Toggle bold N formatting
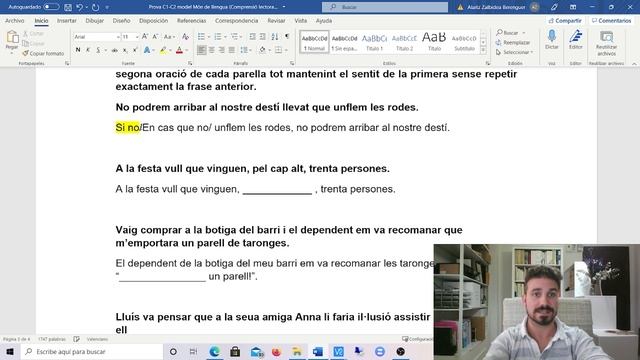This screenshot has height=360, width=640. tap(78, 50)
